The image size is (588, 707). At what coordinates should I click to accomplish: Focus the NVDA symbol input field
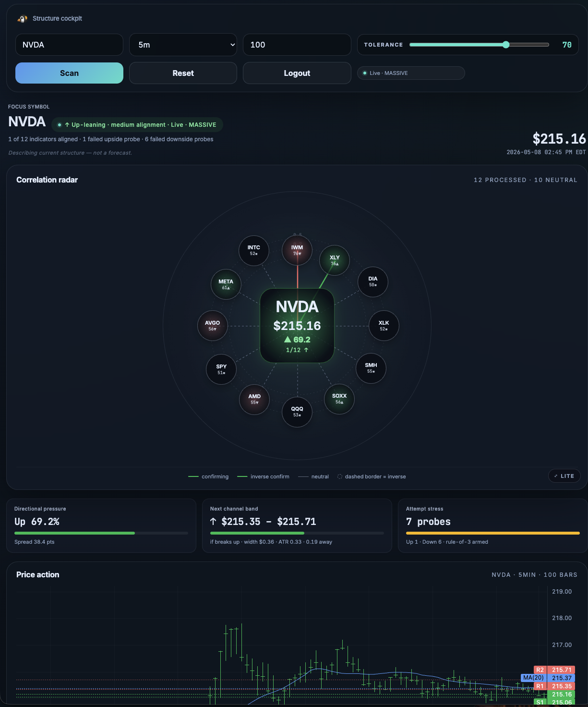coord(69,45)
